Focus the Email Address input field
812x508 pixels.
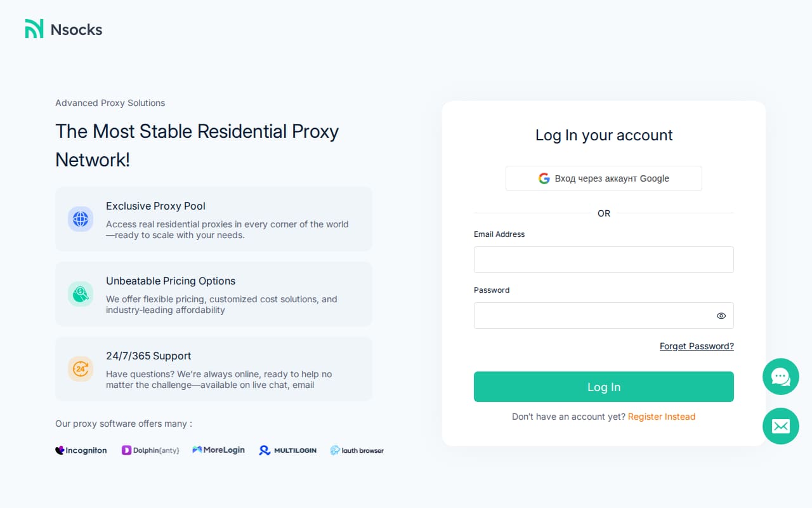[604, 260]
